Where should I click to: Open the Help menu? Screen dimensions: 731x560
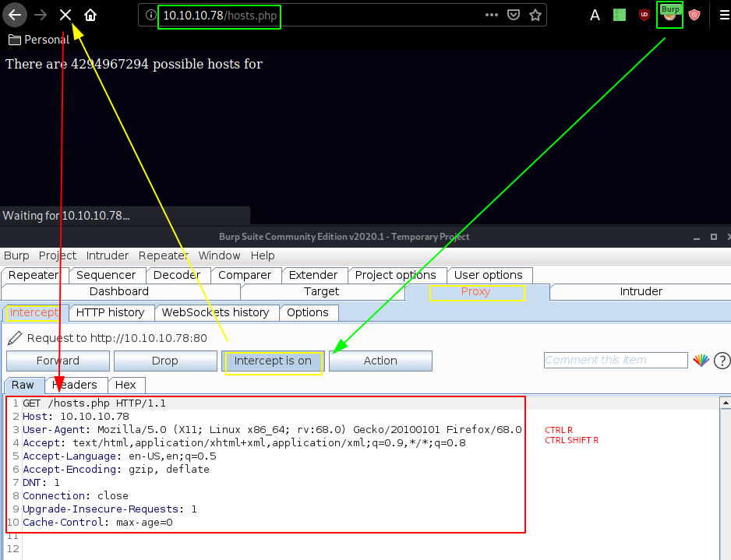(263, 255)
